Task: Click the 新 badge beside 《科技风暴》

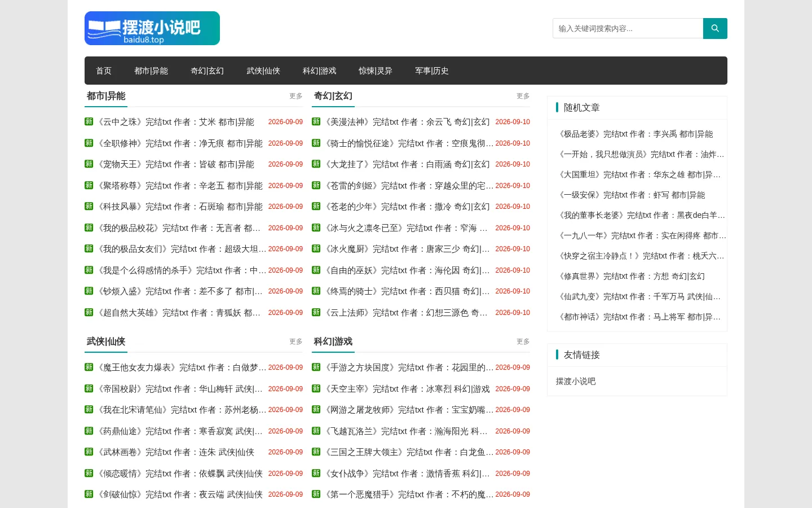Action: (x=89, y=207)
